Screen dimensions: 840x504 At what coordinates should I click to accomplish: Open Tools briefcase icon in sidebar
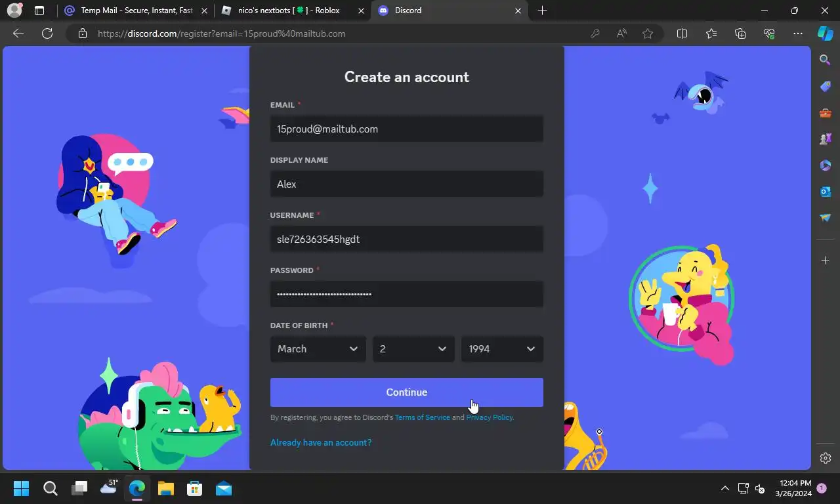(826, 113)
